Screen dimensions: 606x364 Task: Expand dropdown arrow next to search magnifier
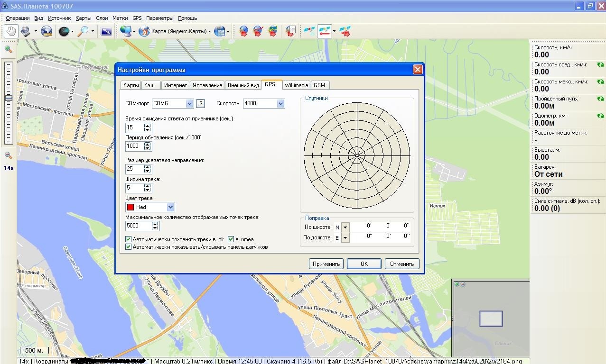92,32
